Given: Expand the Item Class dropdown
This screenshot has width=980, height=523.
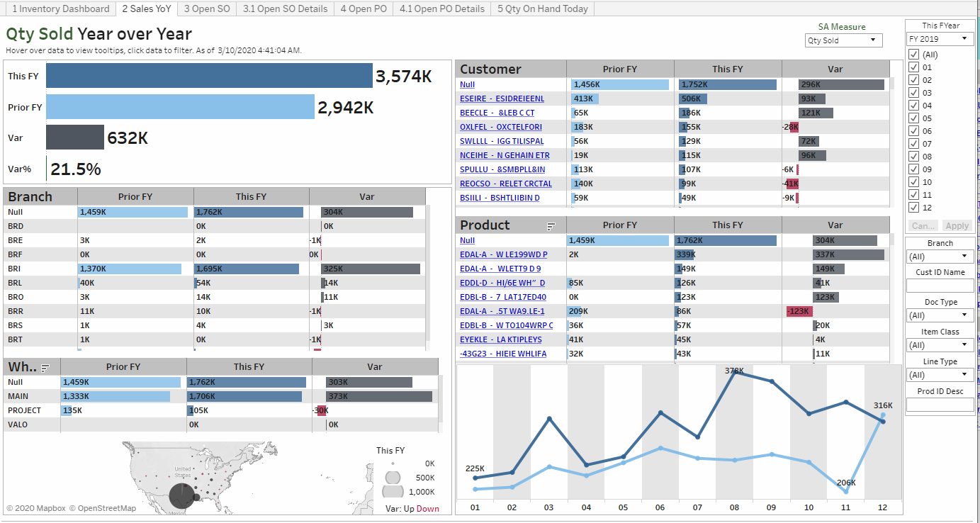Looking at the screenshot, I should coord(940,345).
